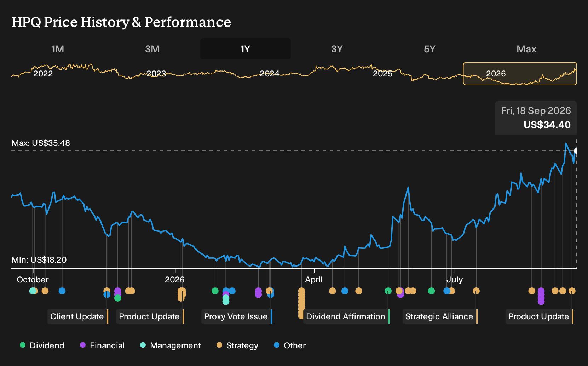Click the Fri, 18 Sep 2026 tooltip date
This screenshot has height=366, width=588.
pos(536,111)
